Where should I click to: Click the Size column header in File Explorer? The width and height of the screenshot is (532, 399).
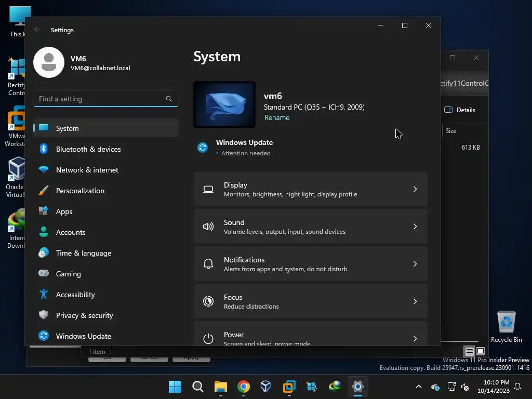point(463,130)
